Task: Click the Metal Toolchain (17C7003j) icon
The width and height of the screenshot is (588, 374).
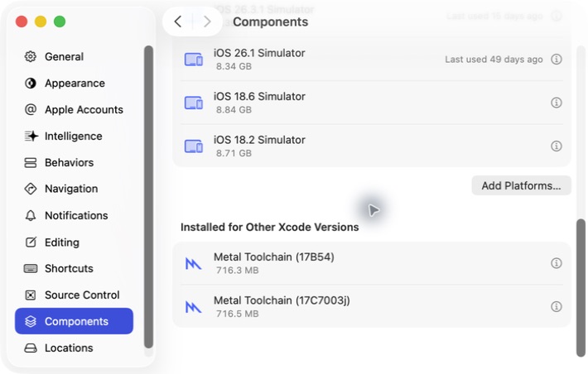Action: [194, 307]
